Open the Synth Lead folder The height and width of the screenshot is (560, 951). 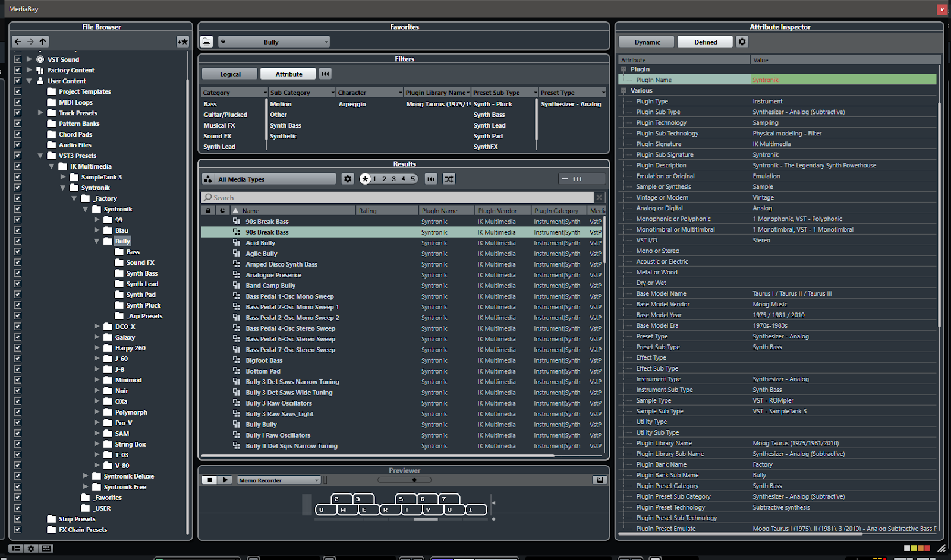(x=142, y=284)
